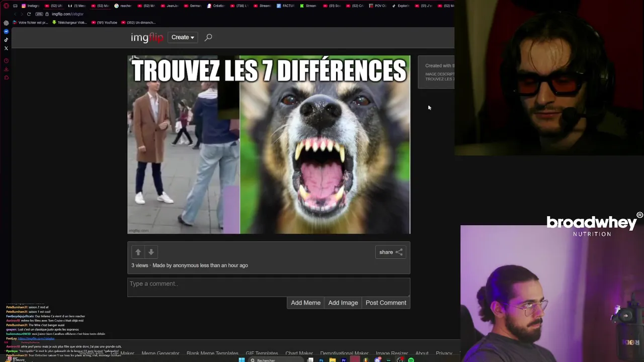
Task: Open Premiere Pro from the taskbar
Action: point(344,360)
